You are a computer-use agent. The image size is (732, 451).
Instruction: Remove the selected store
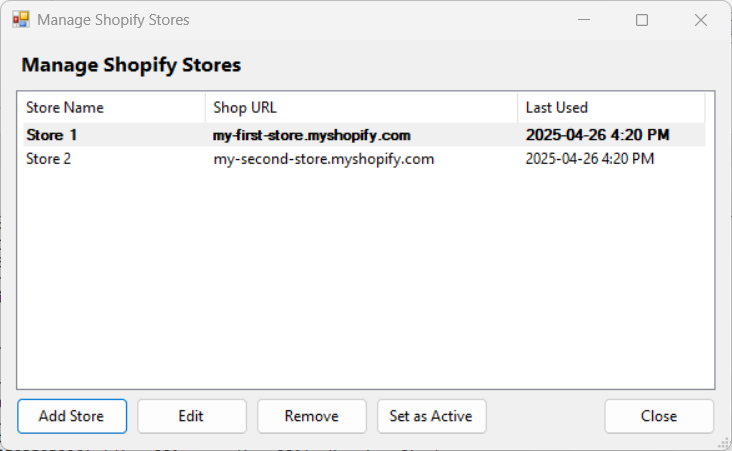[x=312, y=416]
